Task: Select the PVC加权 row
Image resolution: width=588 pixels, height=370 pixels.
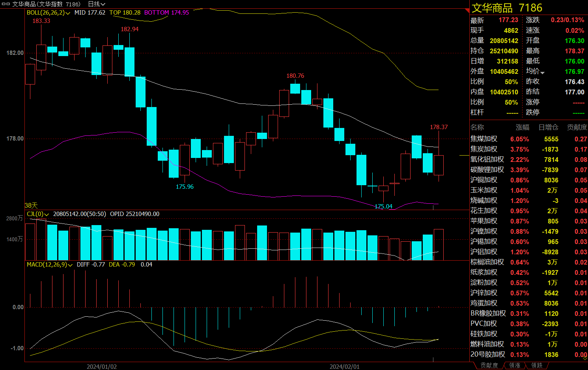Action: pos(528,324)
